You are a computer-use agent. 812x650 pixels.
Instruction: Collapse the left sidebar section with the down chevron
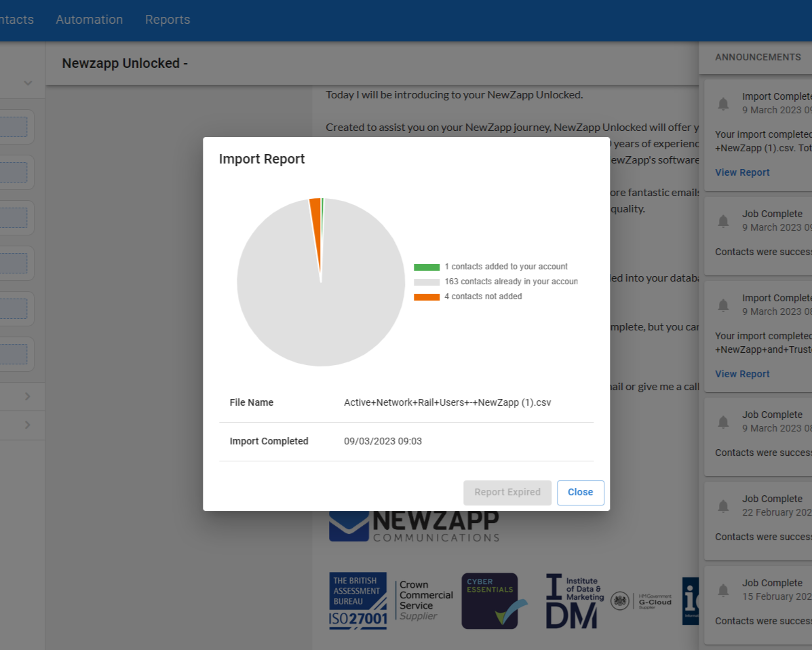28,83
